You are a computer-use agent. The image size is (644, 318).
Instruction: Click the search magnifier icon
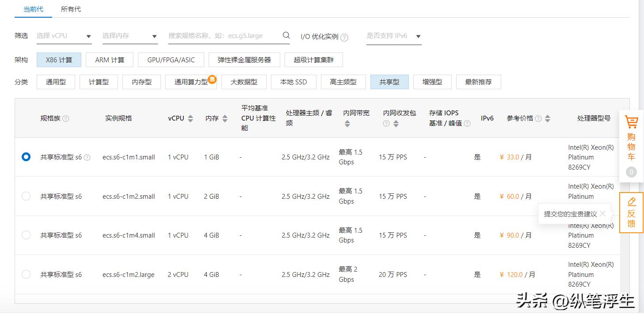click(286, 35)
